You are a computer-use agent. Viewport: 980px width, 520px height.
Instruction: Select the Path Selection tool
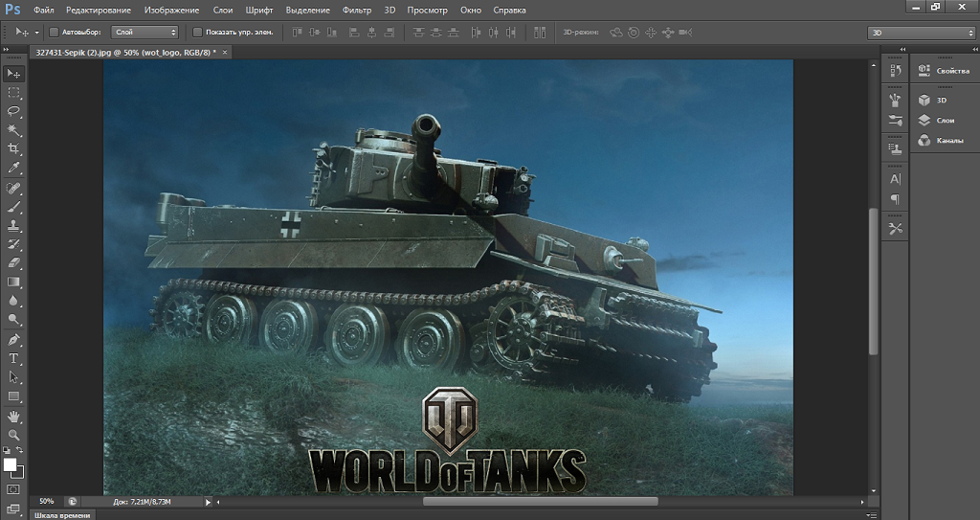[13, 377]
